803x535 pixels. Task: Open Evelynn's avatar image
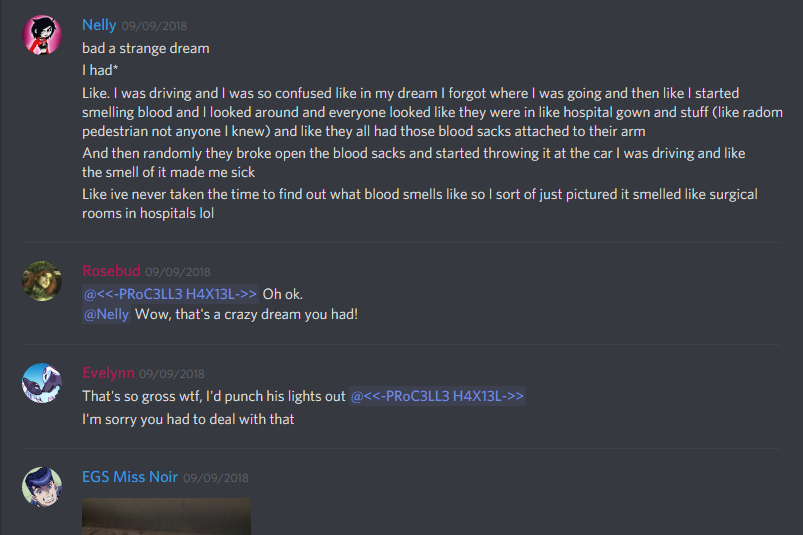[x=42, y=383]
